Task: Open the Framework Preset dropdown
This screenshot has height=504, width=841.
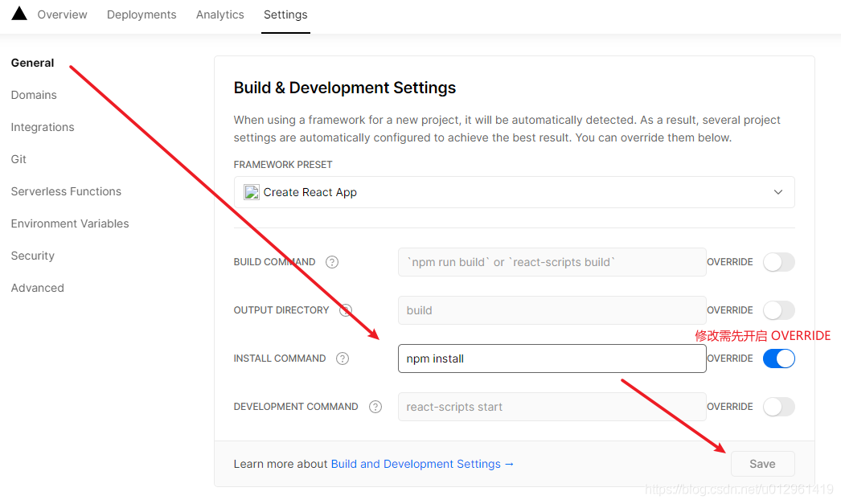Action: coord(514,192)
